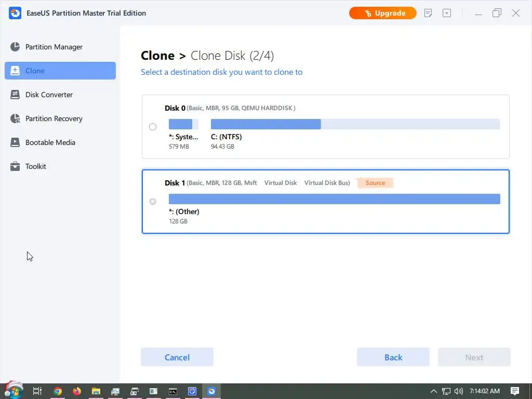Click the volume speaker tray icon

(458, 391)
